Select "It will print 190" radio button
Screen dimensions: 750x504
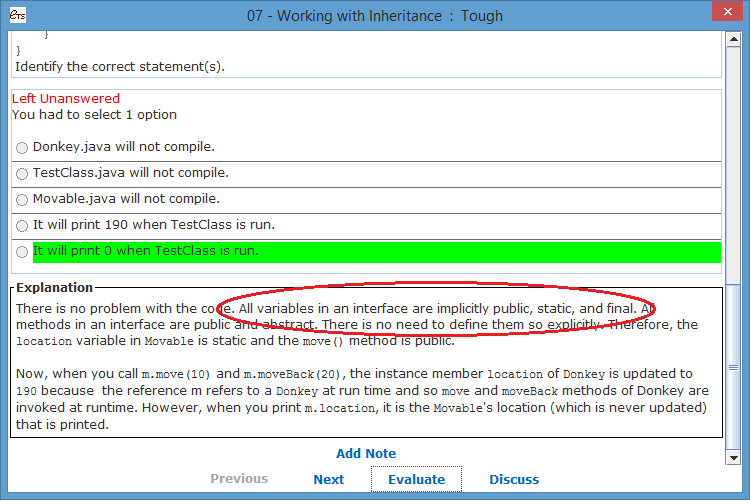point(22,226)
